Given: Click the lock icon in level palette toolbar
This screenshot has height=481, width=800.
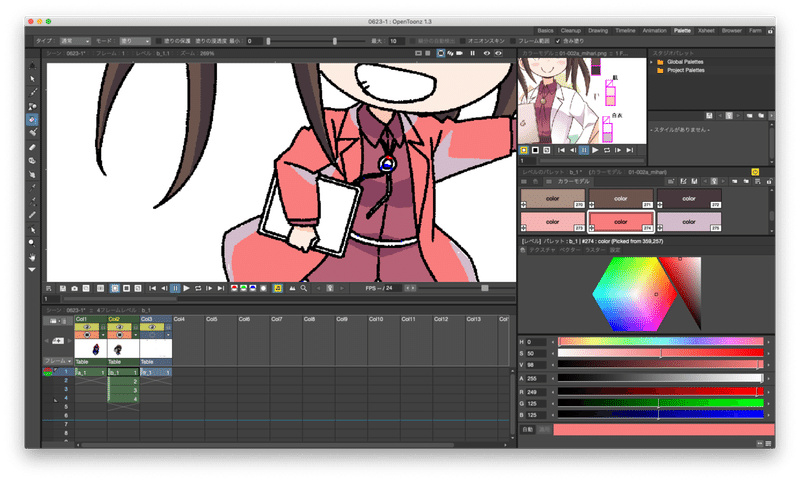Looking at the screenshot, I should coord(769,182).
